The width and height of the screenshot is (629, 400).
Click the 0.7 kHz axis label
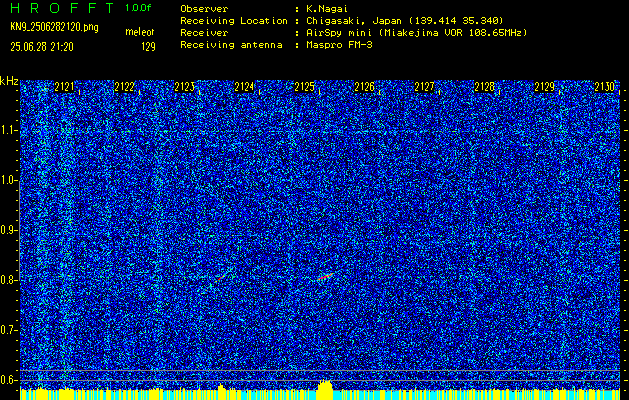pos(7,330)
